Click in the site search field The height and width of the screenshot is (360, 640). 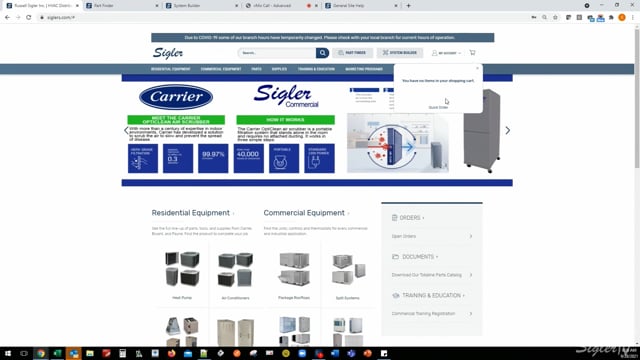pyautogui.click(x=278, y=53)
